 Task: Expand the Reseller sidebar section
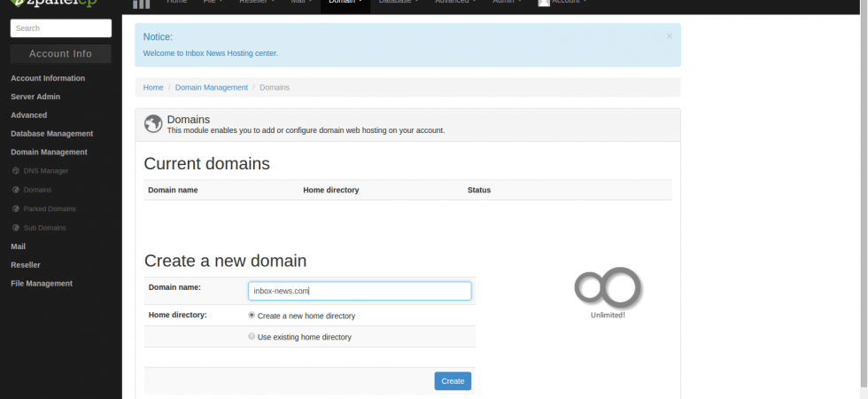[x=26, y=265]
